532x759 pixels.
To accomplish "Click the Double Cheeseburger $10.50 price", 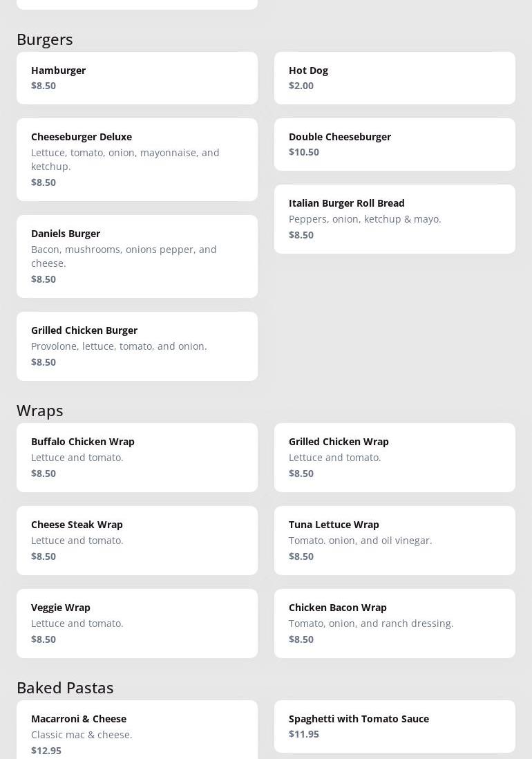I will tap(304, 152).
